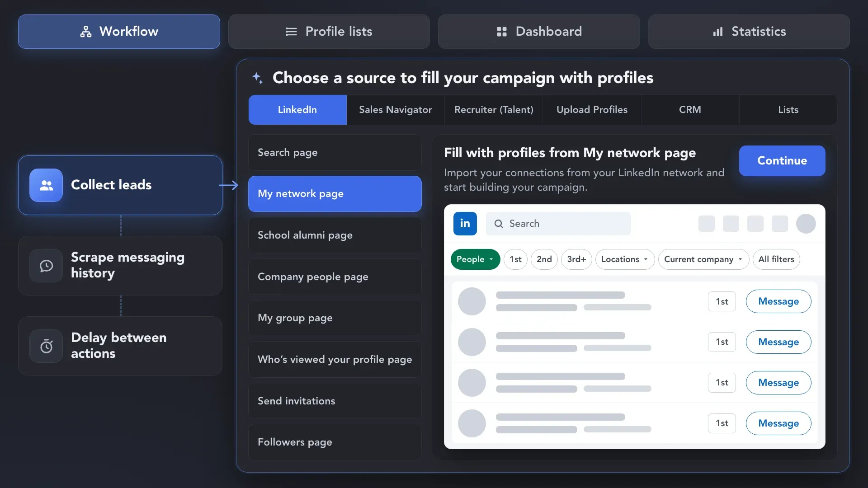
Task: Click the LinkedIn logo in preview
Action: point(465,224)
